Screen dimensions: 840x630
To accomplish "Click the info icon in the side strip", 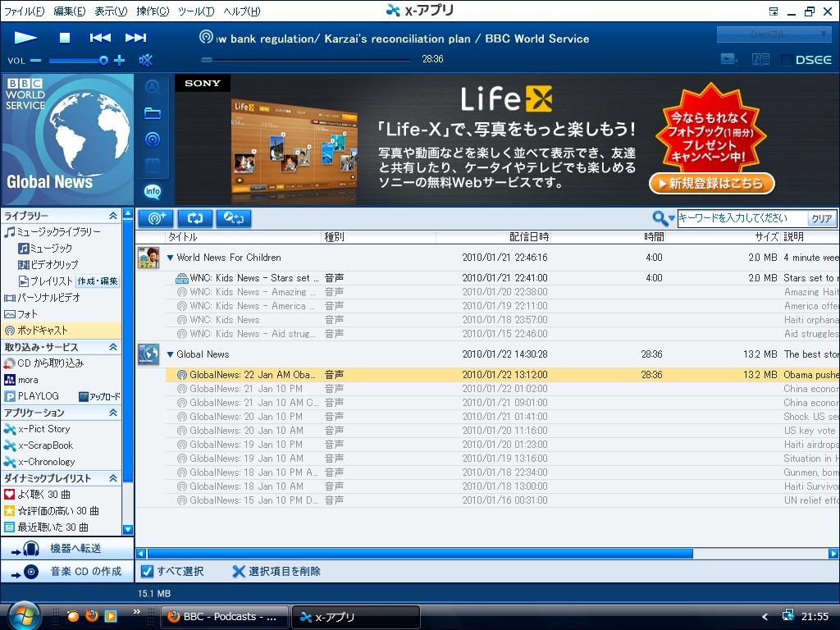I will (153, 191).
